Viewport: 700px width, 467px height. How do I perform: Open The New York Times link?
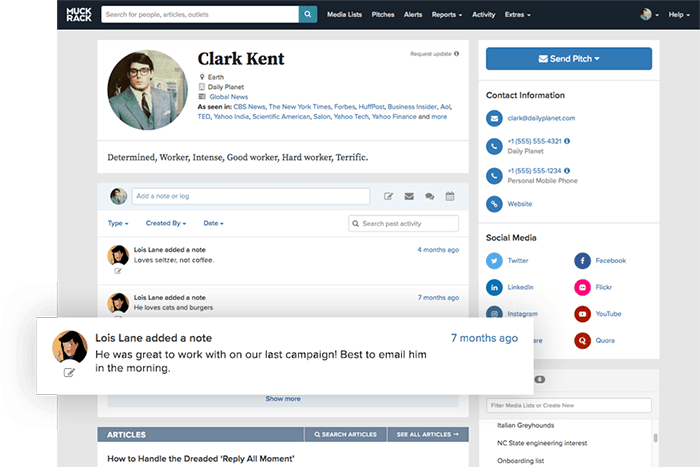pyautogui.click(x=300, y=107)
